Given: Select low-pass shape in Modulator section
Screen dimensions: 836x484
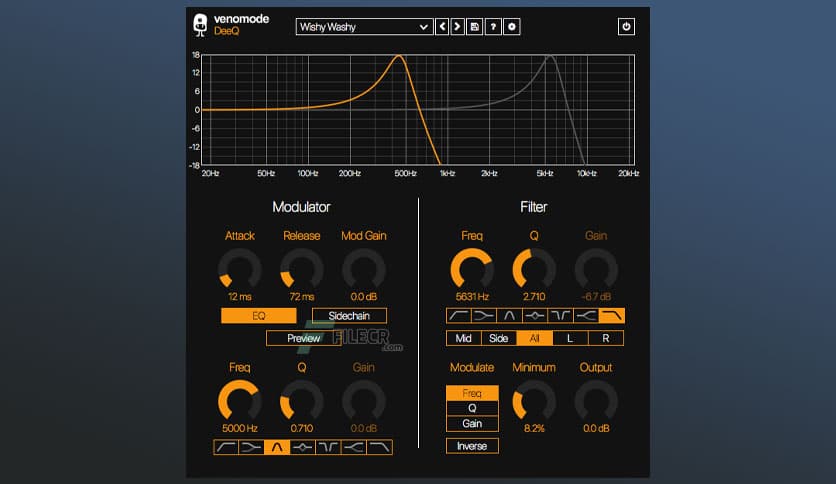Looking at the screenshot, I should (380, 447).
